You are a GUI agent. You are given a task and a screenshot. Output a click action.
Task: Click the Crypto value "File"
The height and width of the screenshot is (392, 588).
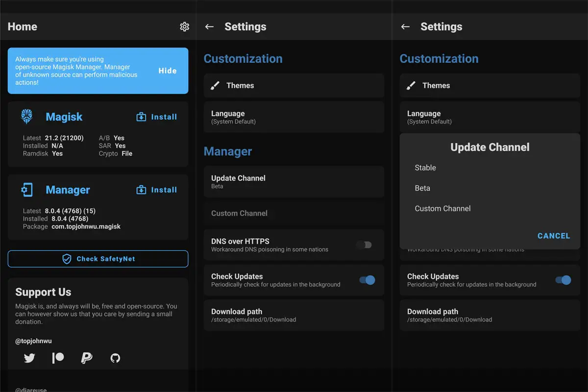[x=127, y=154]
